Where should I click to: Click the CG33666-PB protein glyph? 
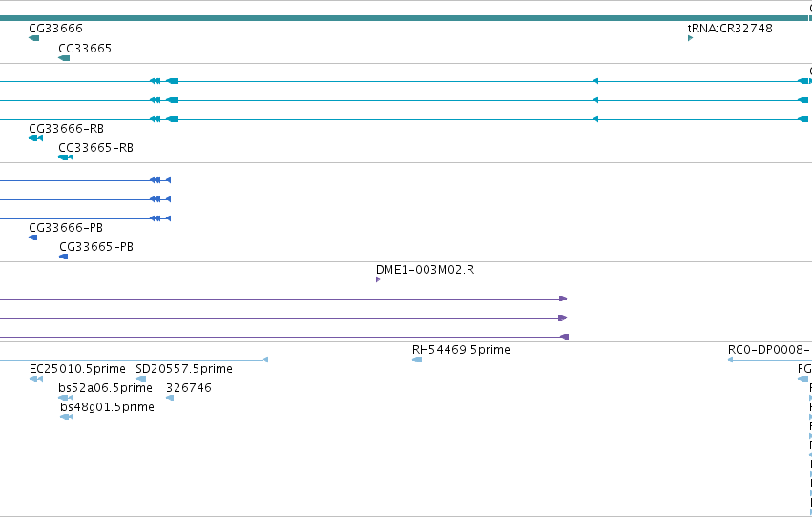[33, 238]
